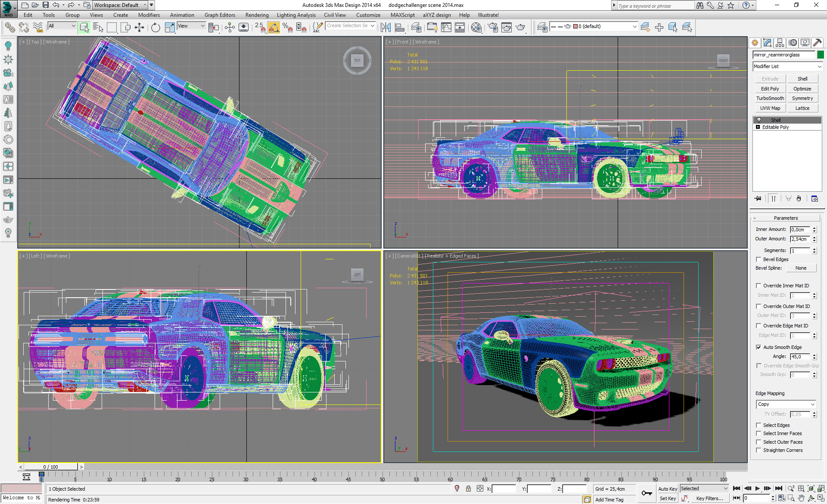Jump to End of animation
Image resolution: width=827 pixels, height=504 pixels.
(x=779, y=488)
